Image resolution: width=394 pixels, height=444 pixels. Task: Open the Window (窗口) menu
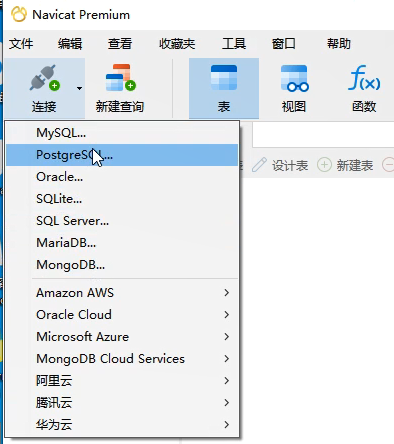coord(283,44)
